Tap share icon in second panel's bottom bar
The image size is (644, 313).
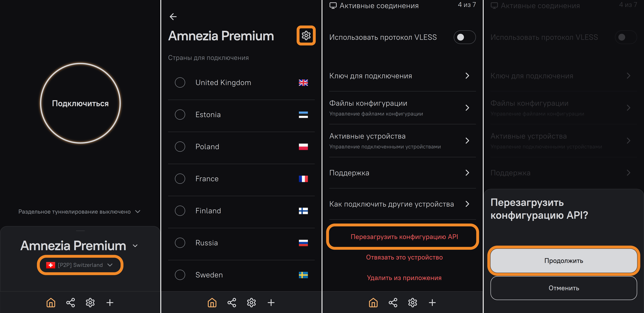click(x=231, y=302)
